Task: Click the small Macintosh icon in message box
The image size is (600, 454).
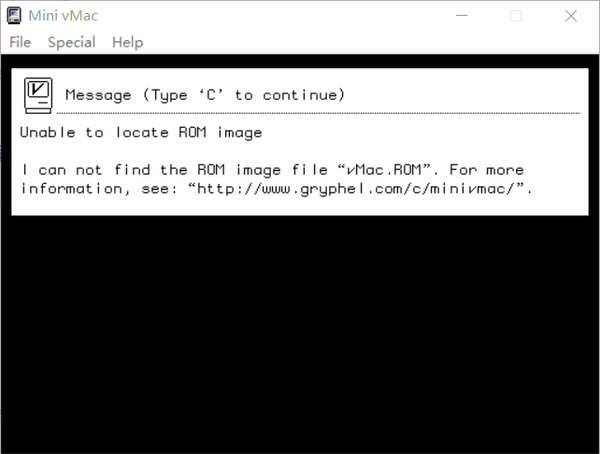Action: pyautogui.click(x=38, y=94)
